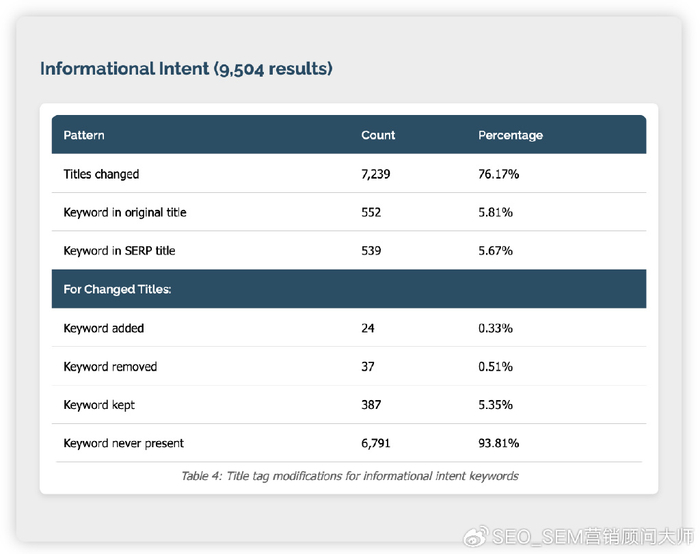Select the Pattern column header
The image size is (700, 554).
coord(84,135)
